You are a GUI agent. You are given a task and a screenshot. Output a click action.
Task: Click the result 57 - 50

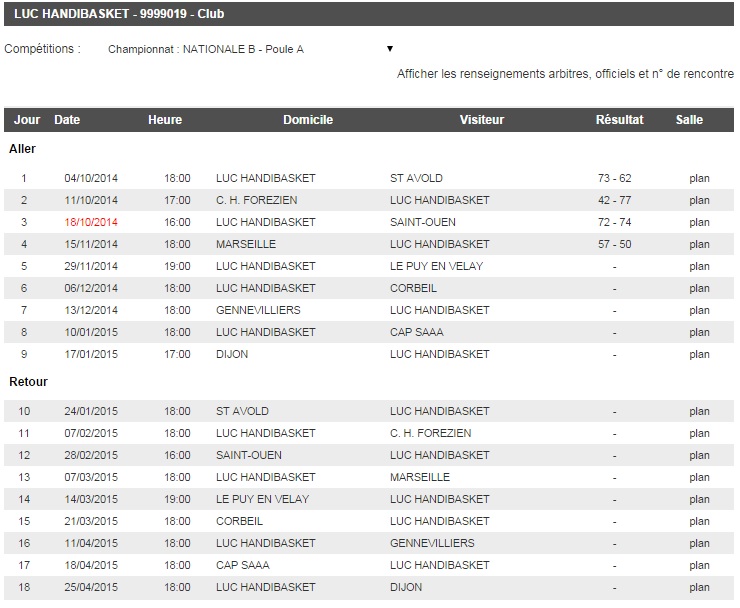[614, 245]
